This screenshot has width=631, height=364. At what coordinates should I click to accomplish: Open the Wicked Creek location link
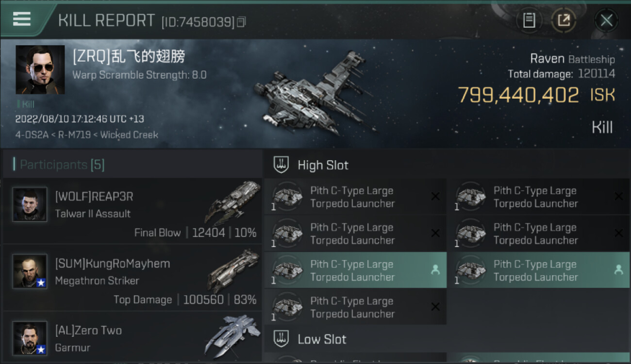[x=129, y=135]
